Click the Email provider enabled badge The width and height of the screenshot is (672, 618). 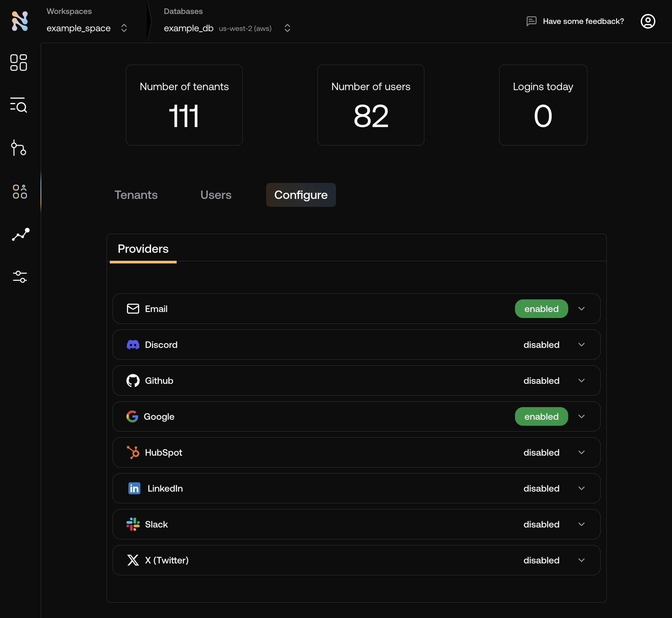(x=541, y=309)
